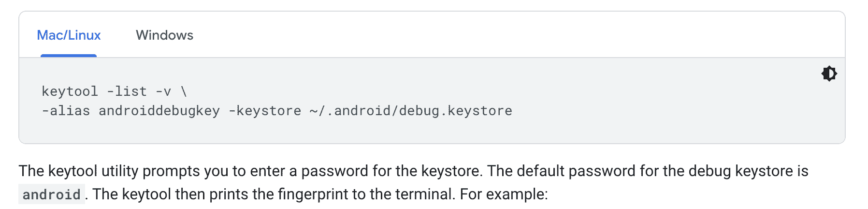868x209 pixels.
Task: Click 'The keytool utility' at paragraph start
Action: coord(78,171)
